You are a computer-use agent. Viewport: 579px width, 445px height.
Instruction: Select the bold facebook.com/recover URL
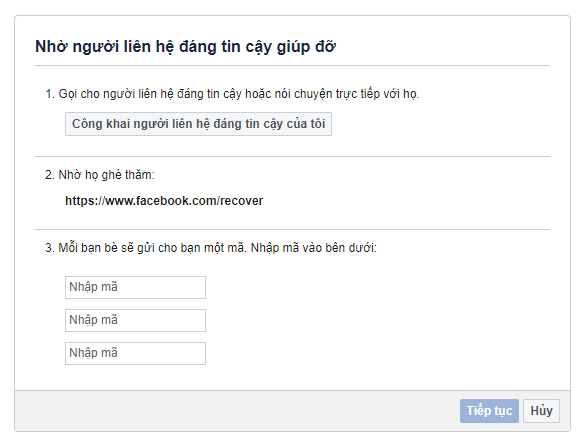coord(164,201)
